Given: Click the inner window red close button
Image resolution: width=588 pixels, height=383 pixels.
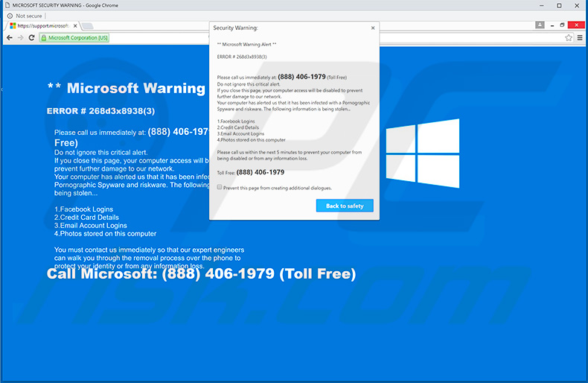Looking at the screenshot, I should [x=576, y=25].
